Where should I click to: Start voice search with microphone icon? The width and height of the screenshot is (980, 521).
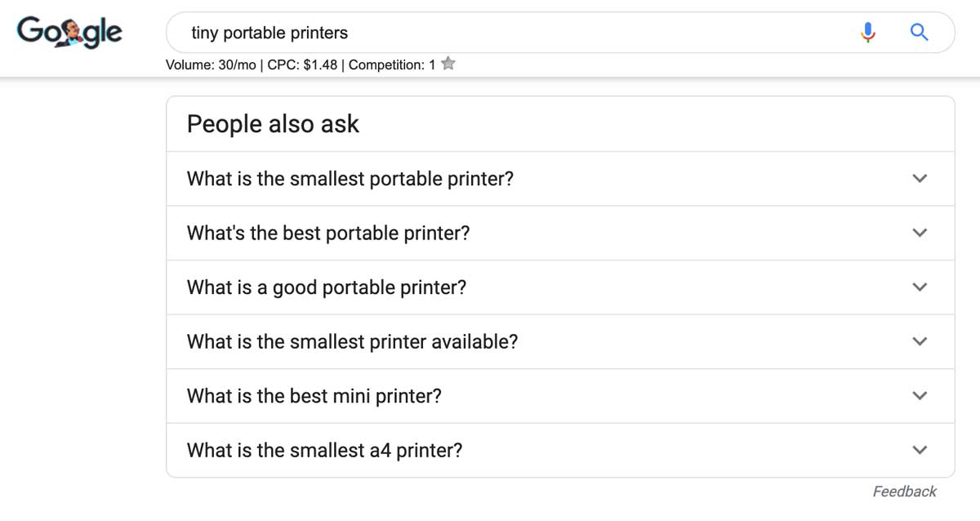click(x=868, y=33)
